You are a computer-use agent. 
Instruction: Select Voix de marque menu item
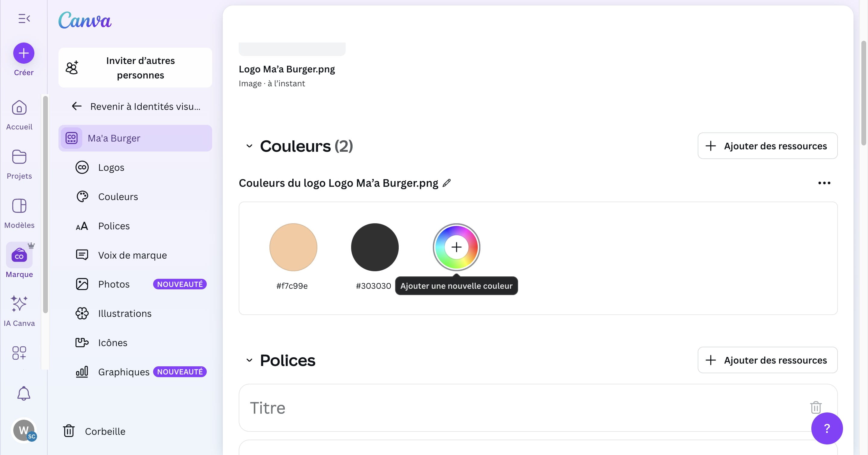tap(132, 255)
